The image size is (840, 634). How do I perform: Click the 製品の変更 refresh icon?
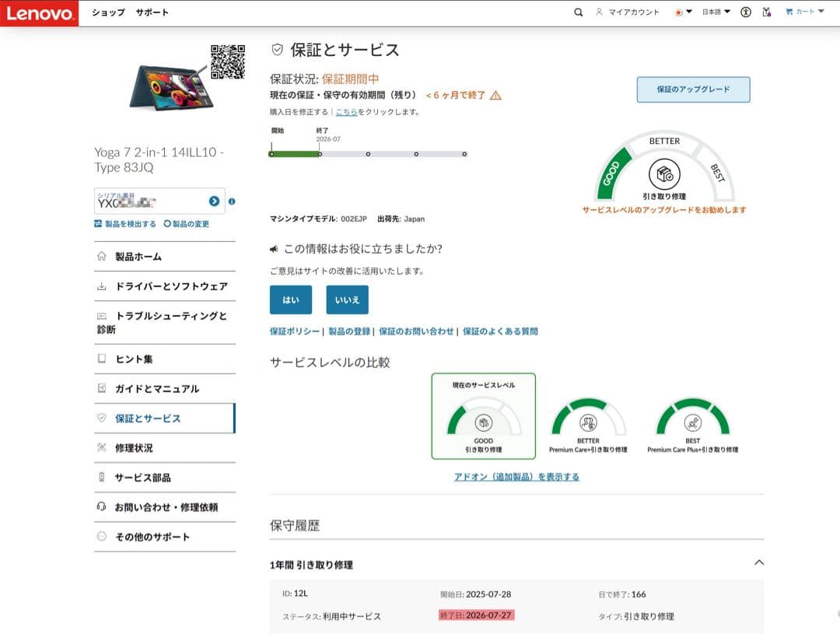[166, 223]
